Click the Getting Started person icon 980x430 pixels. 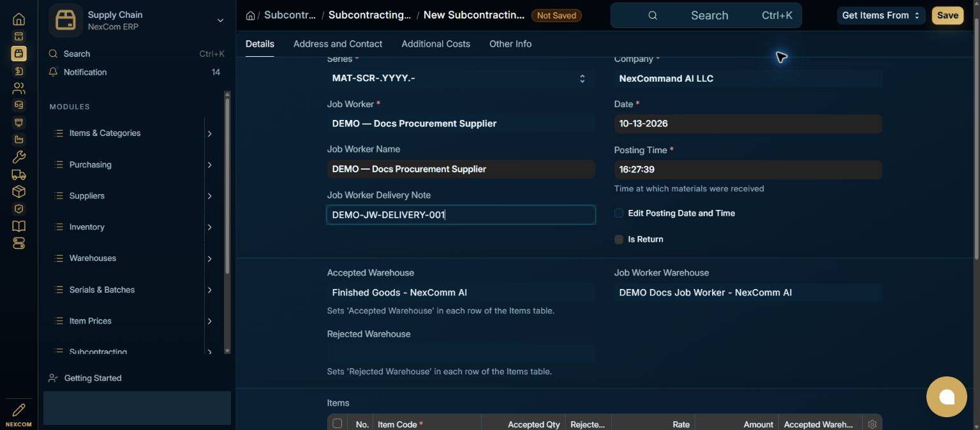tap(54, 378)
